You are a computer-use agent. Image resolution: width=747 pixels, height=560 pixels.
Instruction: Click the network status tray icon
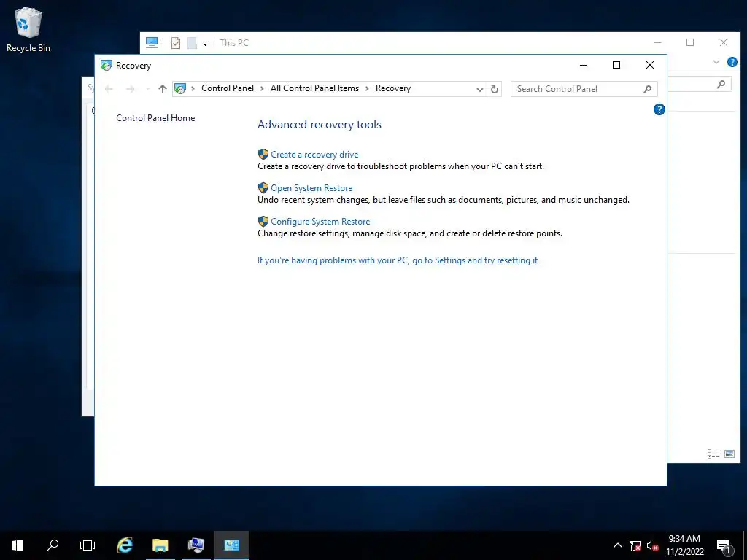635,545
